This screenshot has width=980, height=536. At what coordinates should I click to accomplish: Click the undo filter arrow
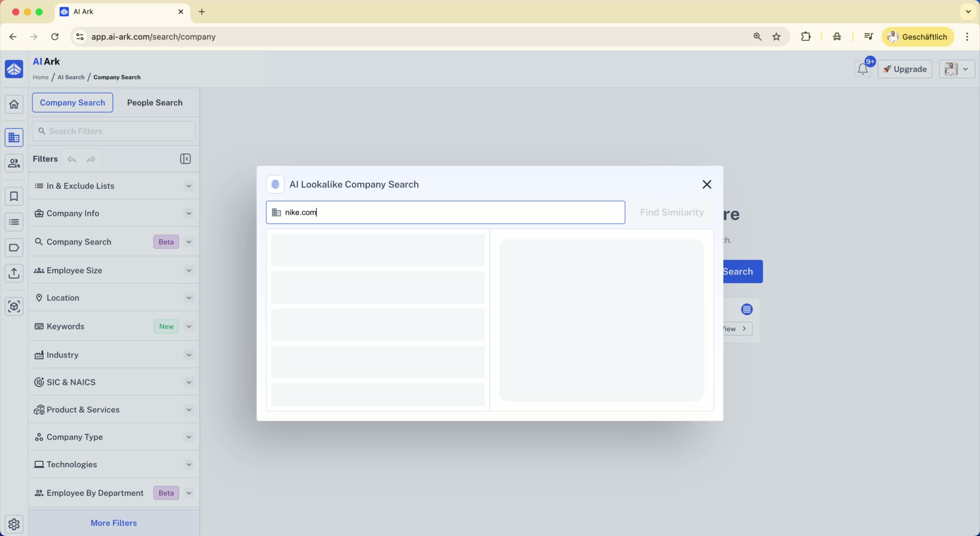(72, 159)
